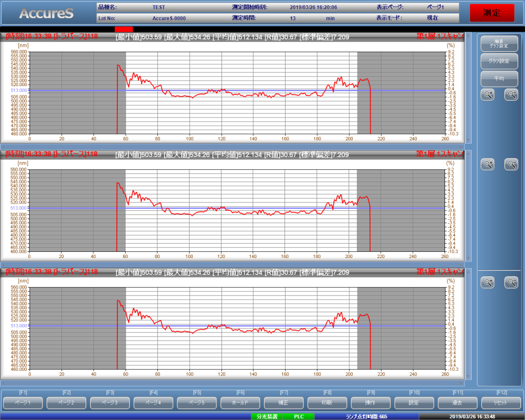Click the 2019/03/26 16:33:48 clock in status bar
Image resolution: width=525 pixels, height=420 pixels.
472,416
